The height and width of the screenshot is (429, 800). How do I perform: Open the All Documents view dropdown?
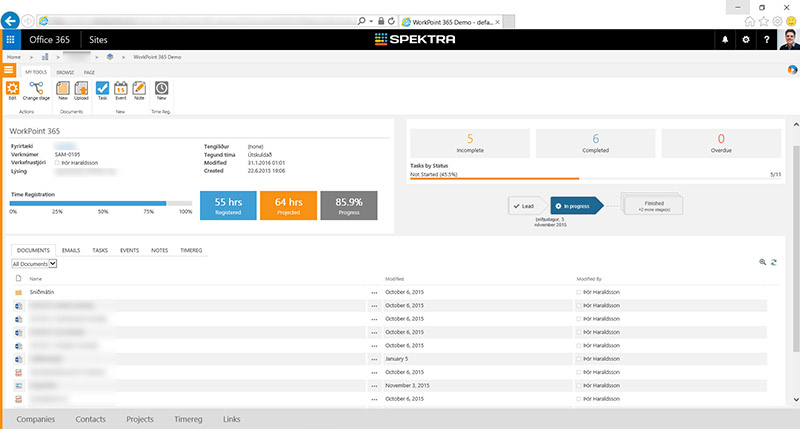coord(34,264)
